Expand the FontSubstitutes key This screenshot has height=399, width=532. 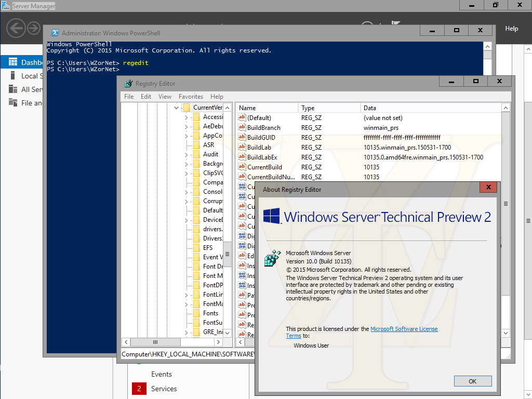click(x=185, y=323)
